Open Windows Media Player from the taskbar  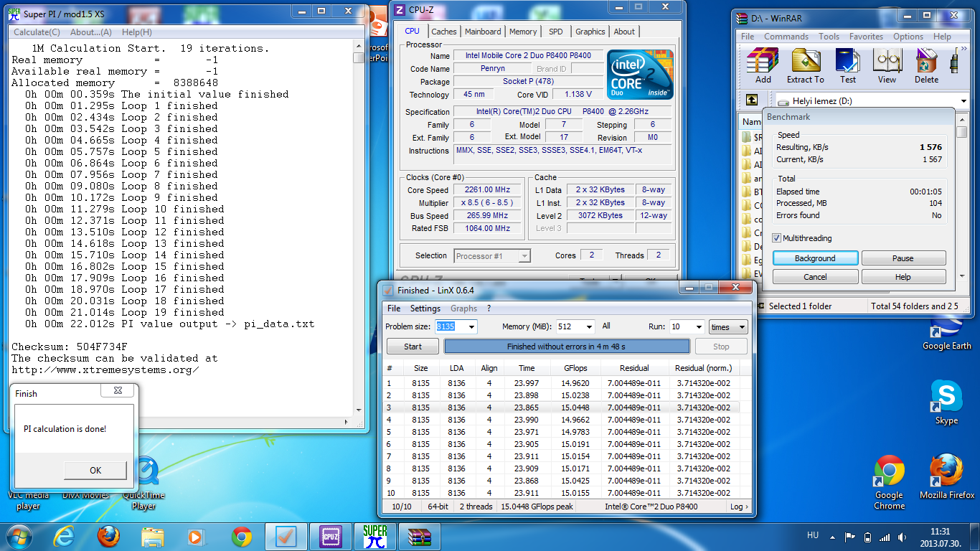pyautogui.click(x=196, y=537)
